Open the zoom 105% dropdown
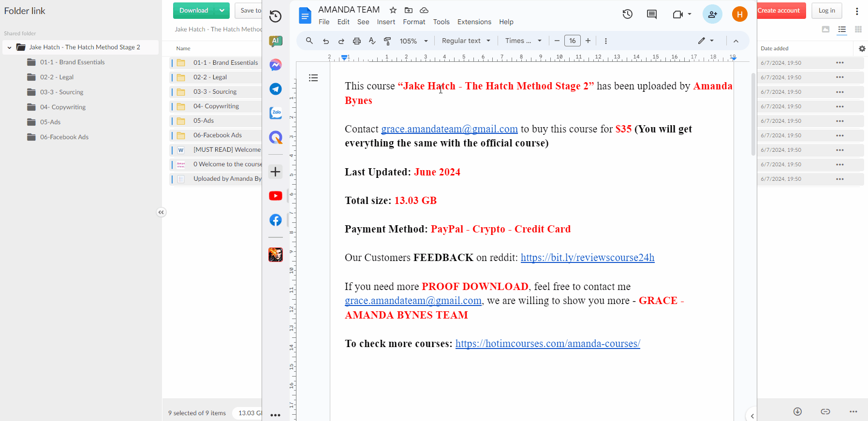868x421 pixels. [x=414, y=41]
